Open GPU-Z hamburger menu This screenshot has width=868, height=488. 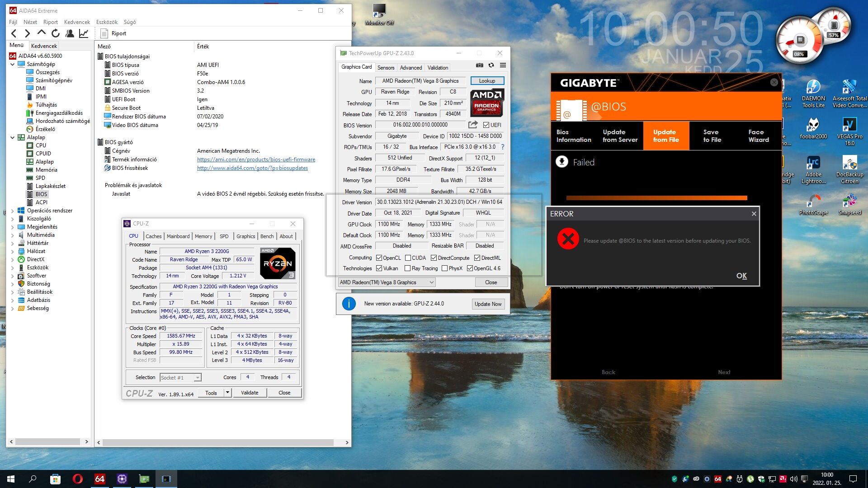tap(503, 66)
